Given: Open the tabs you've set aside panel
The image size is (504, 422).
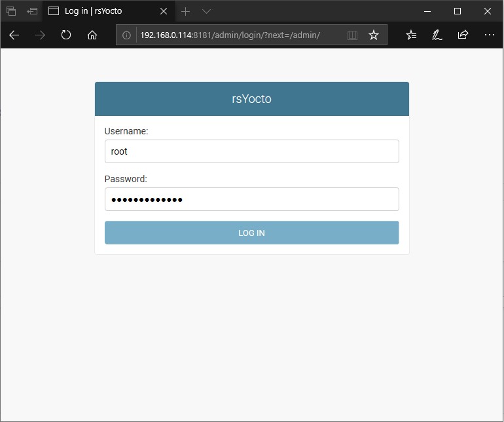Looking at the screenshot, I should tap(11, 11).
